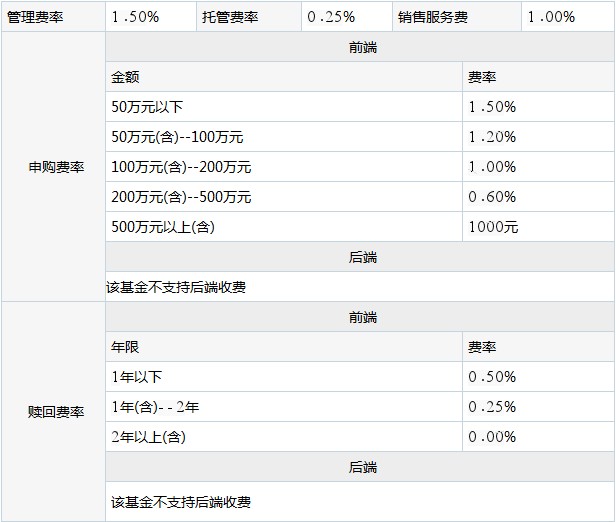Click the 500万元以上(含) tier
616x522 pixels.
point(163,227)
